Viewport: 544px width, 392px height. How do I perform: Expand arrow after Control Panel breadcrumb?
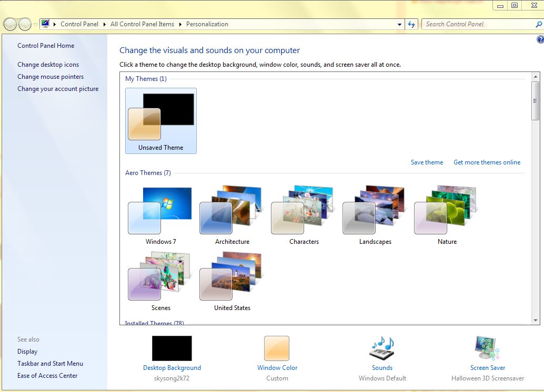(x=104, y=24)
